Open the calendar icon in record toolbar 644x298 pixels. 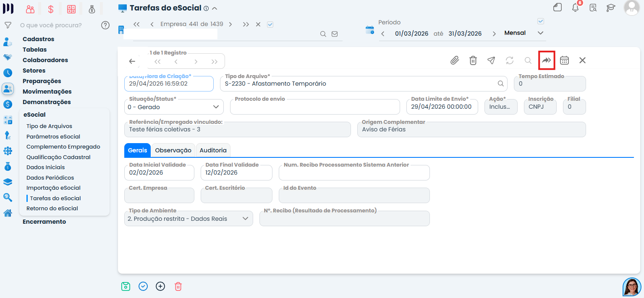coord(565,60)
